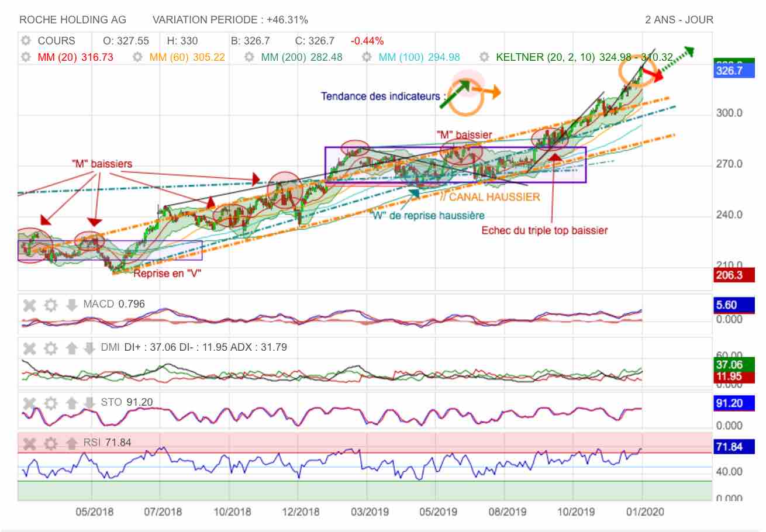This screenshot has width=766, height=532.
Task: Click the MM (200) 282.48 legend
Action: pos(302,57)
